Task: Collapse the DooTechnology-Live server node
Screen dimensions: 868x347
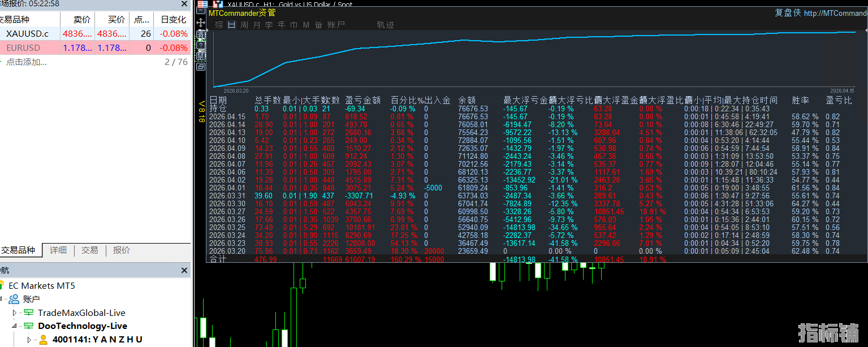Action: 15,326
